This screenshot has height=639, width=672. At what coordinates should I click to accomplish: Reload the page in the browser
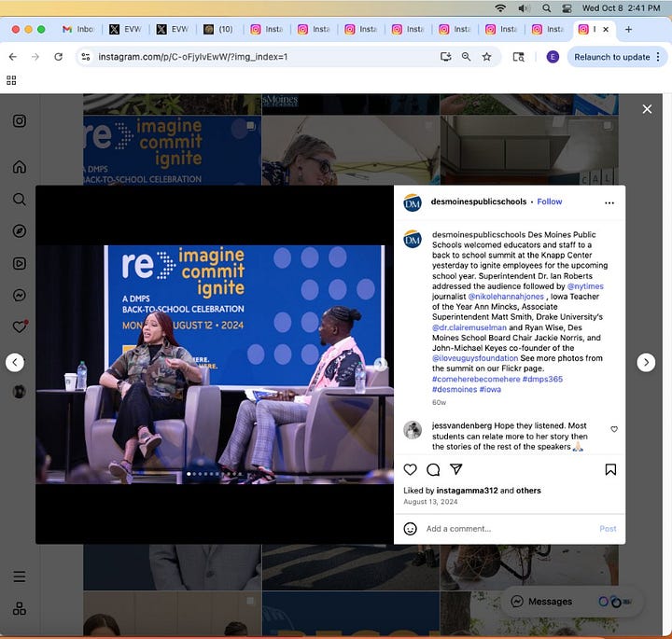[58, 57]
